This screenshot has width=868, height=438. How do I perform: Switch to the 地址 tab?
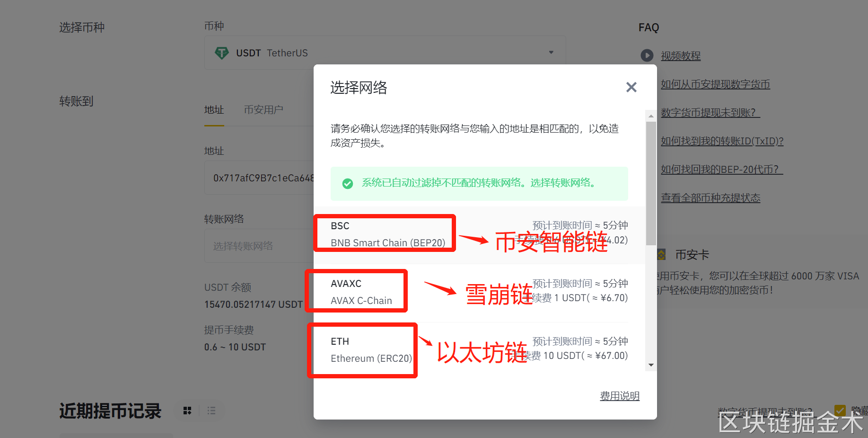(x=214, y=110)
